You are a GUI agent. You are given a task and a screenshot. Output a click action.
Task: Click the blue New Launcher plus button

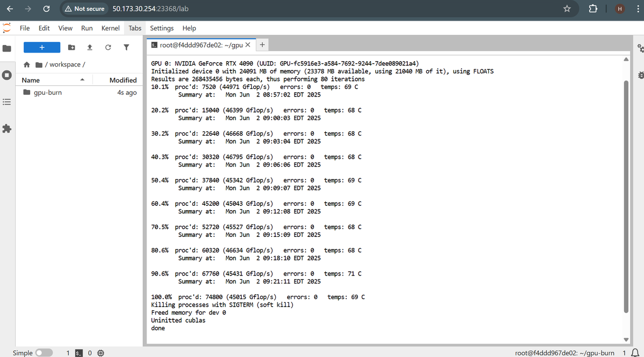click(x=41, y=47)
